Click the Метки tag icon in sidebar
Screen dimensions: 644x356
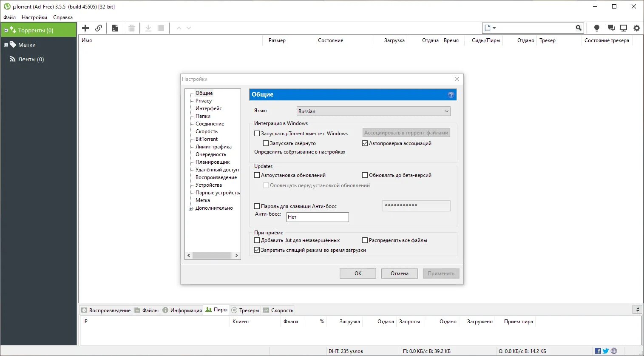[13, 45]
